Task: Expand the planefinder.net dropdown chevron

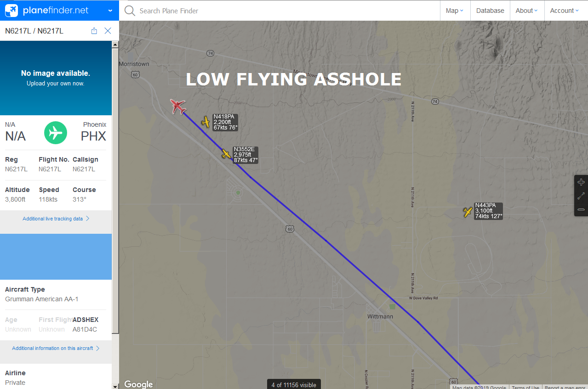Action: tap(110, 11)
